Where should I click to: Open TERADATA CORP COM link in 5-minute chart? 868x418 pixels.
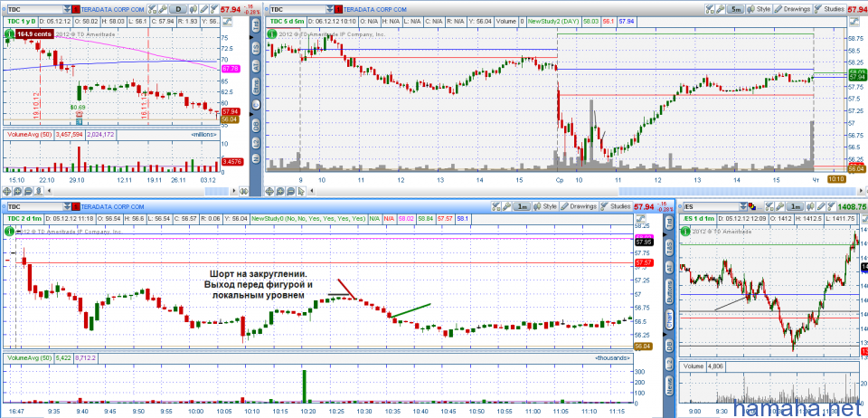[x=374, y=9]
